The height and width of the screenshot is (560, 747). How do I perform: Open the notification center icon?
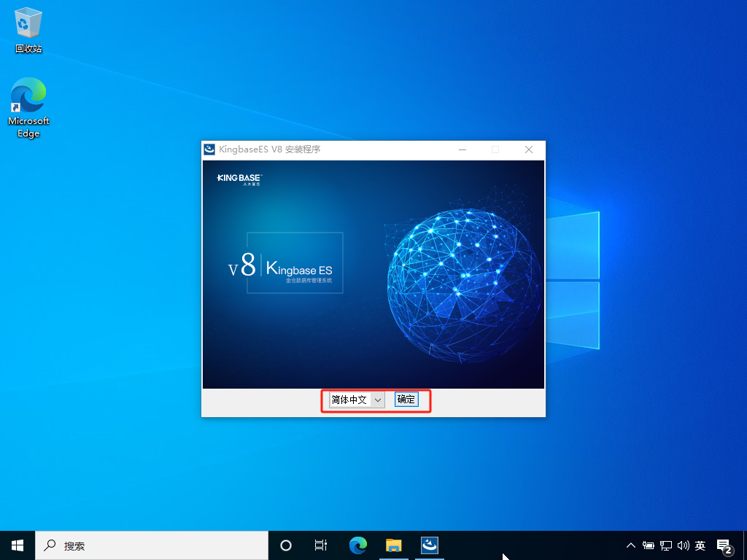pyautogui.click(x=724, y=547)
